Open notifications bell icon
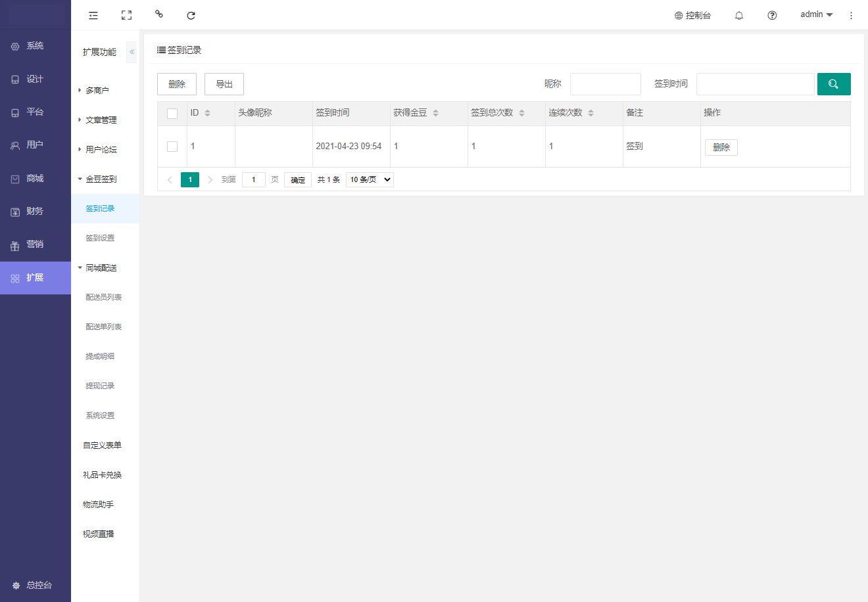 tap(738, 15)
